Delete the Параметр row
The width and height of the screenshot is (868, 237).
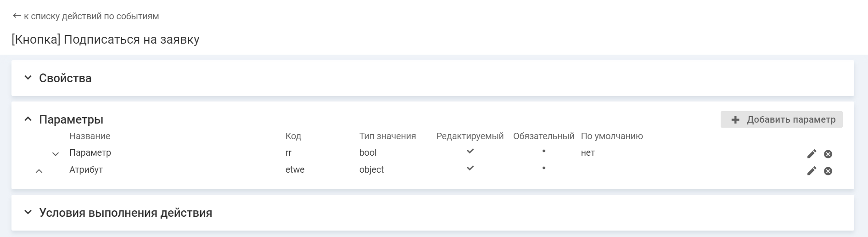[828, 154]
